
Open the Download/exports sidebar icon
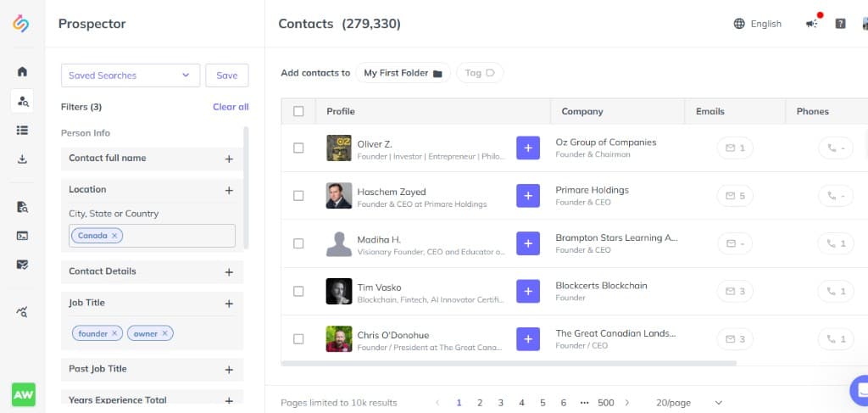coord(22,159)
